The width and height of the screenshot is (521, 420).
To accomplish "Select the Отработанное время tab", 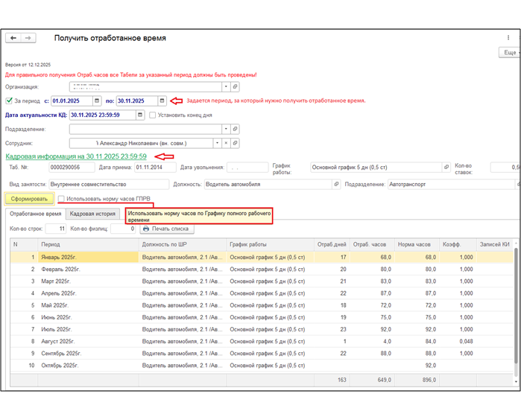I will coord(35,214).
